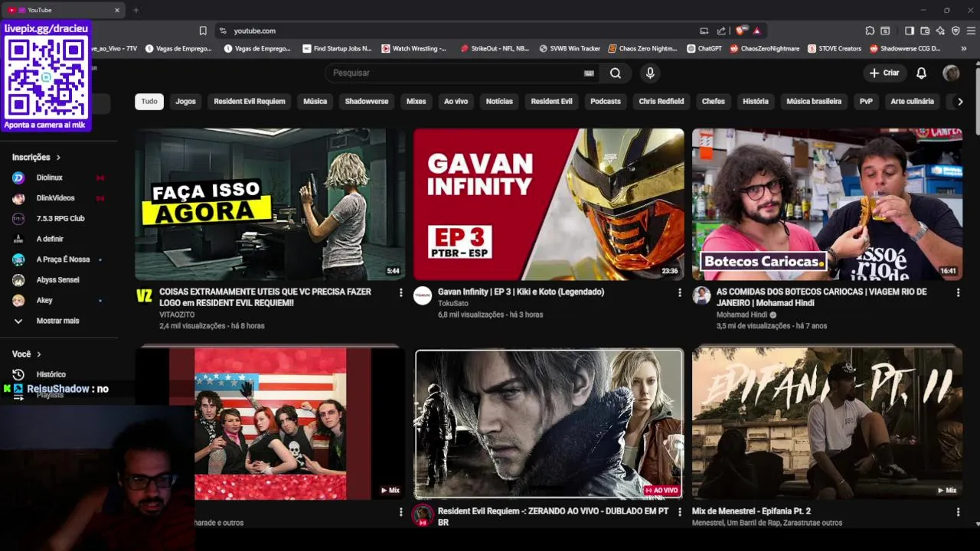Image resolution: width=980 pixels, height=551 pixels.
Task: Open options for Botecos Cariocas video
Action: pos(958,292)
